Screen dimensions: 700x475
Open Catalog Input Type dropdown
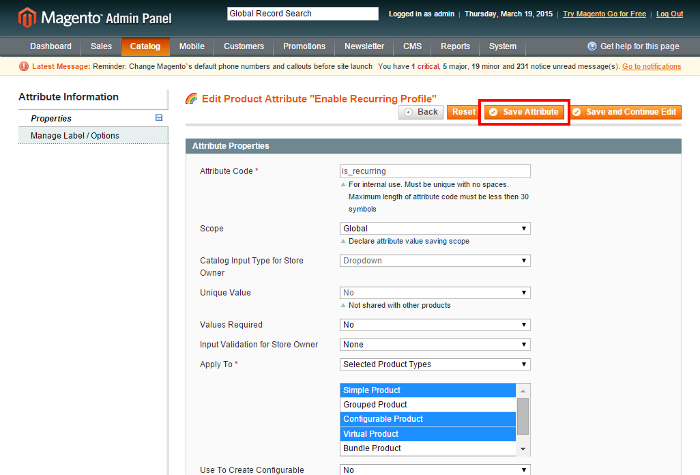click(x=435, y=261)
